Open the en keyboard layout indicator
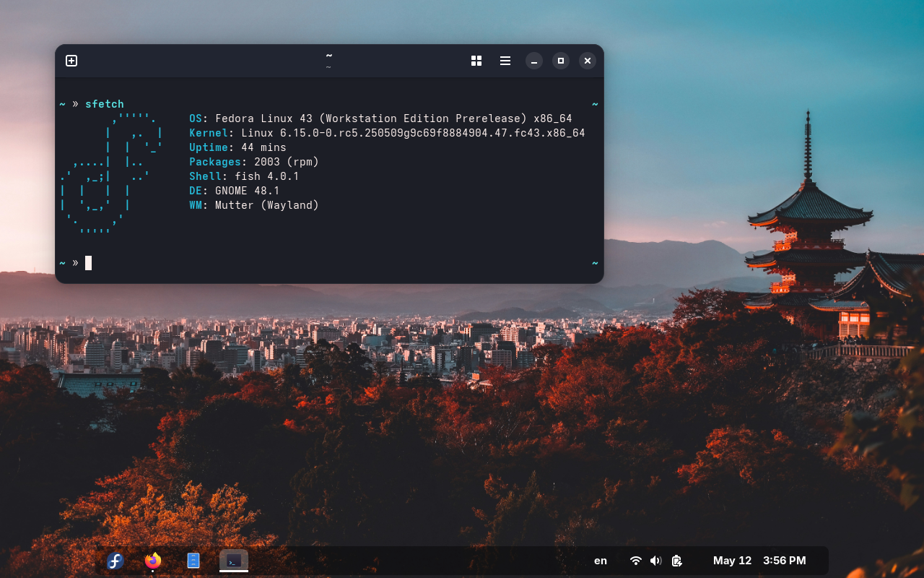Image resolution: width=924 pixels, height=578 pixels. click(601, 561)
